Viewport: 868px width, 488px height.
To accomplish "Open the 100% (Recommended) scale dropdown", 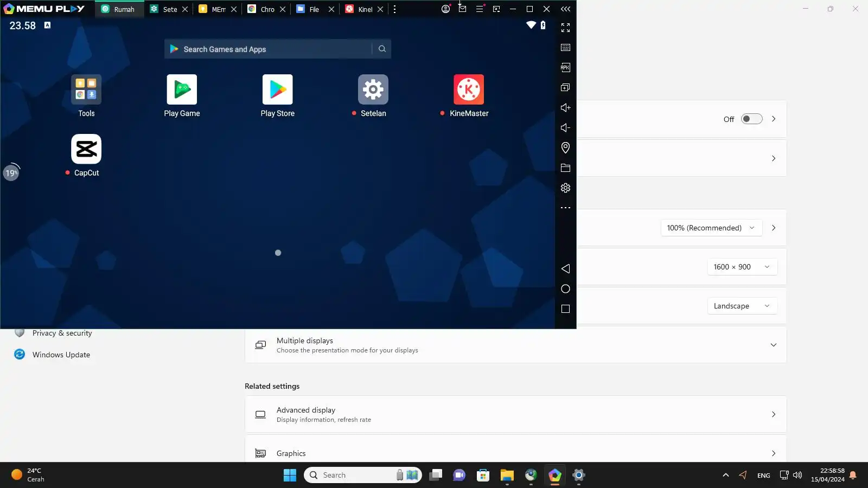I will (x=711, y=228).
